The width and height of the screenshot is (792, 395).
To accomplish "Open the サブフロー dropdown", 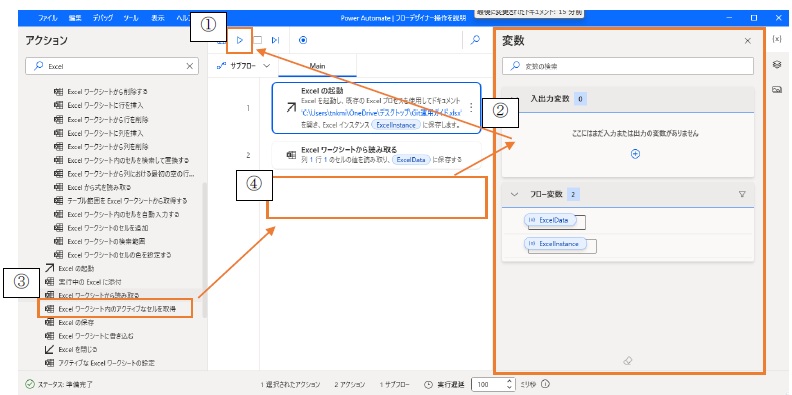I will 243,66.
